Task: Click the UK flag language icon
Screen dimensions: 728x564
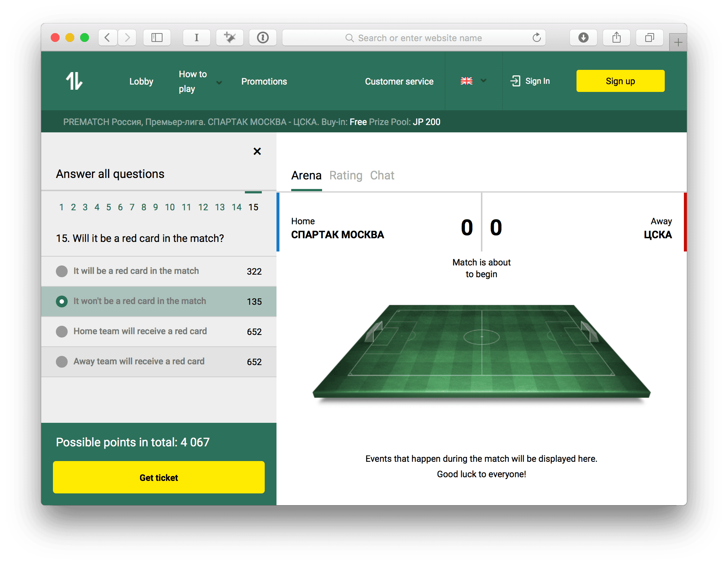Action: click(x=467, y=81)
